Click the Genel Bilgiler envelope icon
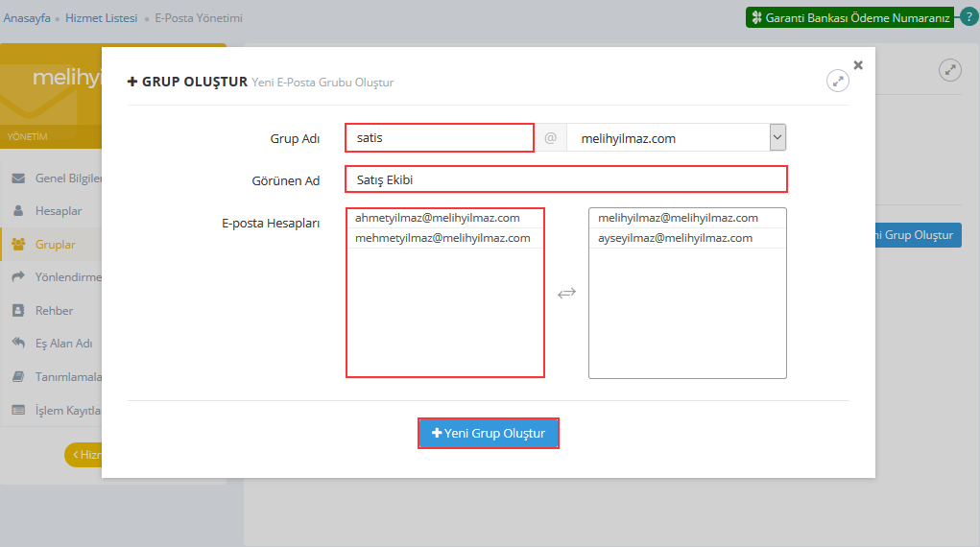980x547 pixels. 18,178
